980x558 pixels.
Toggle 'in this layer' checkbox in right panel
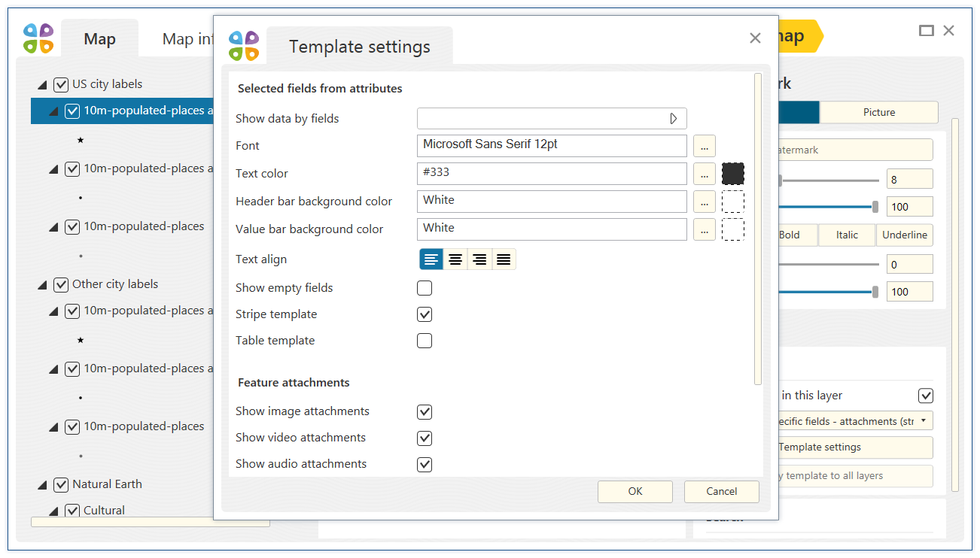[x=926, y=396]
